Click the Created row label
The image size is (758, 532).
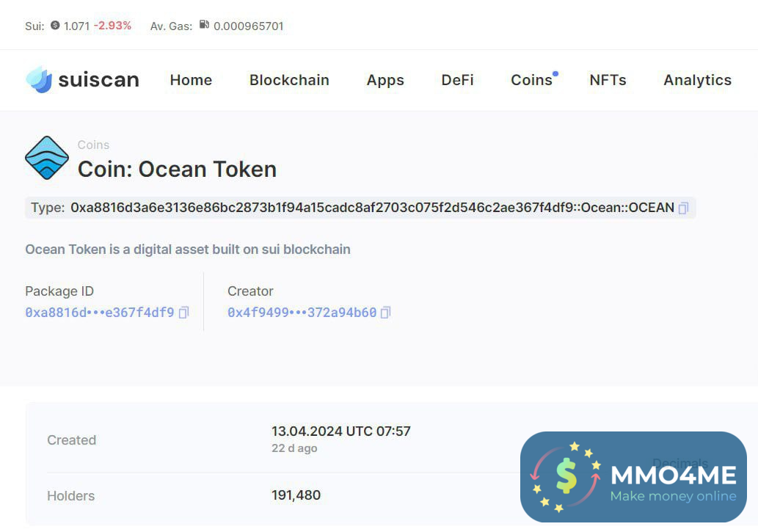coord(72,440)
